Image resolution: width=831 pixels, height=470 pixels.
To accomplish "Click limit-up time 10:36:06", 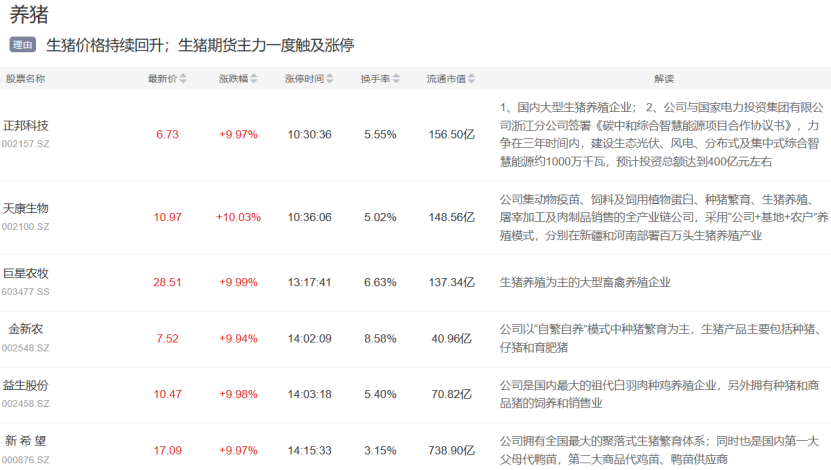I will pos(310,217).
